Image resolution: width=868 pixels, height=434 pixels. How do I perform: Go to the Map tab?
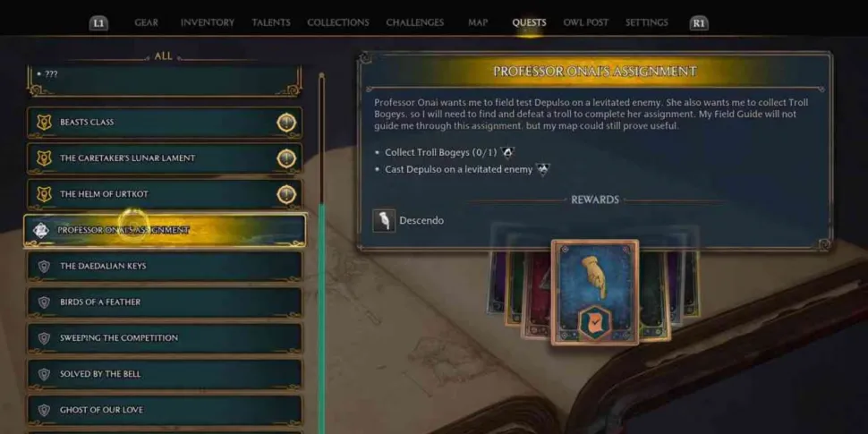tap(478, 22)
